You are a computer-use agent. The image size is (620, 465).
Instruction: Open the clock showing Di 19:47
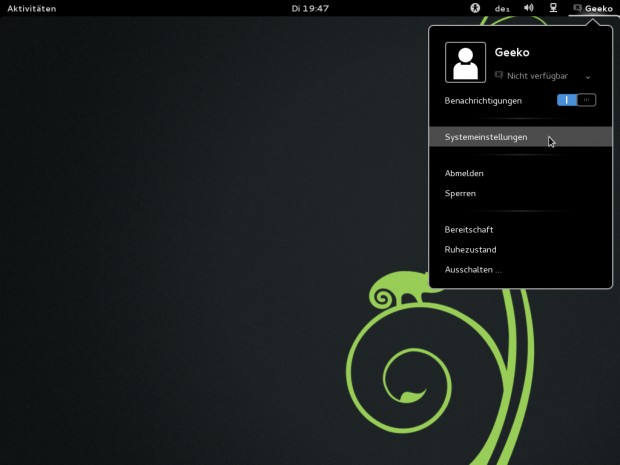click(310, 8)
